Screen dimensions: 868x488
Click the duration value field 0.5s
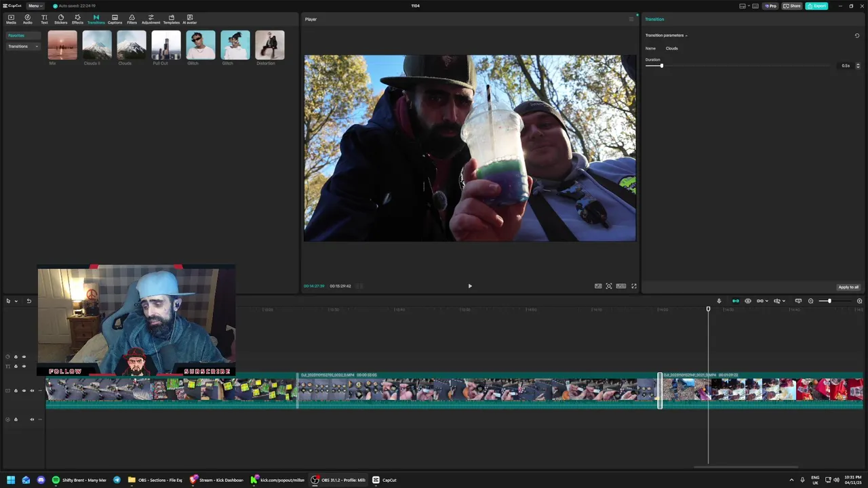846,66
